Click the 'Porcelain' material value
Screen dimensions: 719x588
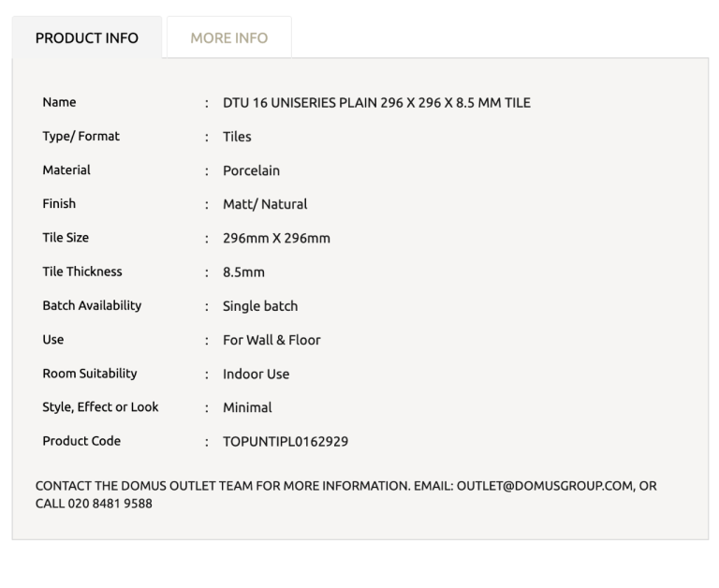pyautogui.click(x=251, y=170)
